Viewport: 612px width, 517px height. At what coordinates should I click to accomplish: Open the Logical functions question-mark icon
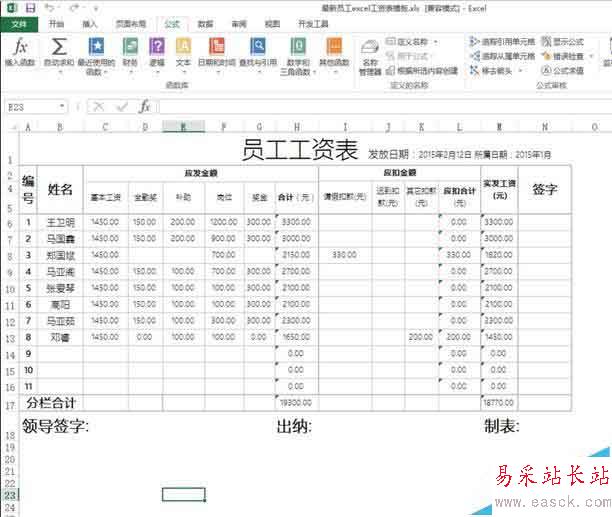coord(157,46)
